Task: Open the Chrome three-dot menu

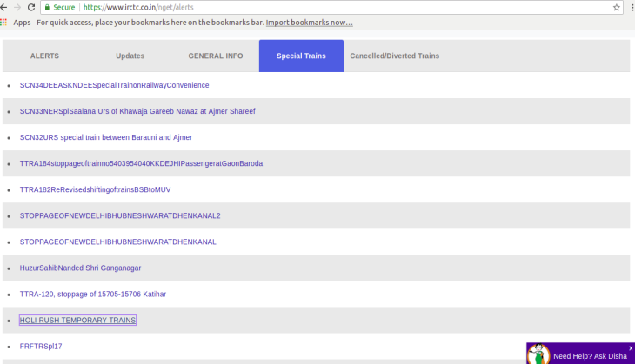Action: pyautogui.click(x=632, y=7)
